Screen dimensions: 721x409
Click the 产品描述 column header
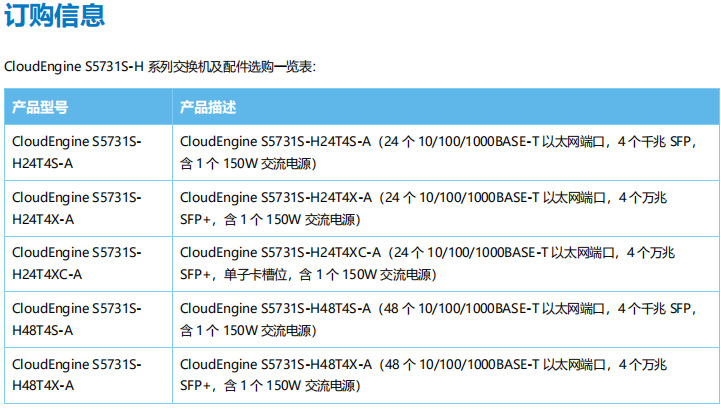208,107
